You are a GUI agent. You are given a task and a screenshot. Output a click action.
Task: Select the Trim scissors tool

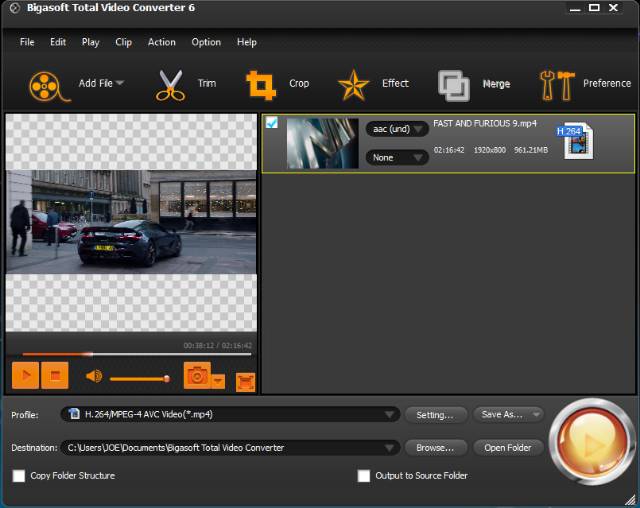(171, 85)
